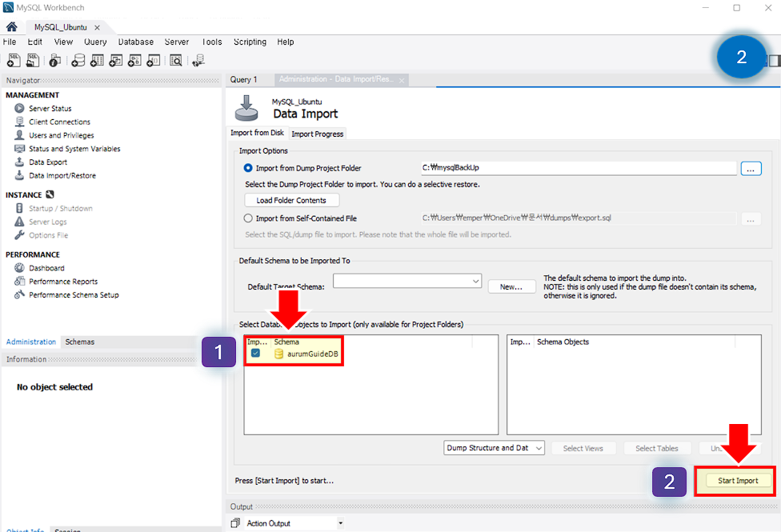This screenshot has height=532, width=781.
Task: Open the Edit menu
Action: click(35, 42)
